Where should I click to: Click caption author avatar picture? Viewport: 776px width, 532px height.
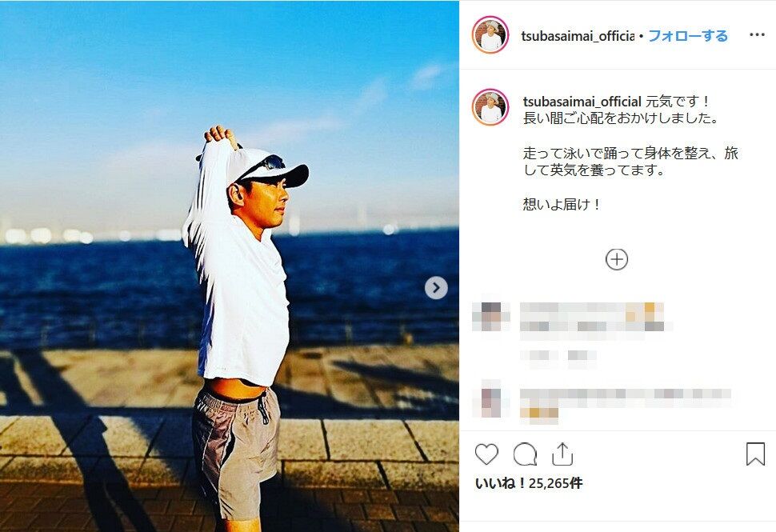[x=490, y=107]
